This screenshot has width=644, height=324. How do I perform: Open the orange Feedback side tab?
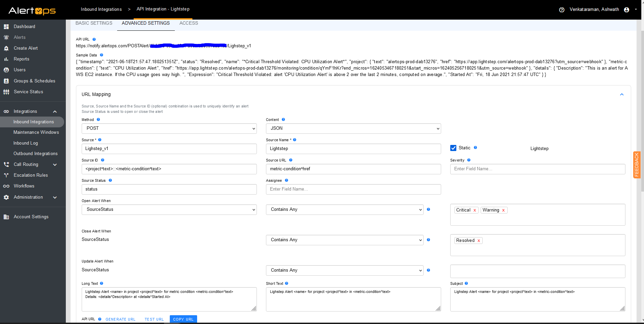[x=637, y=165]
